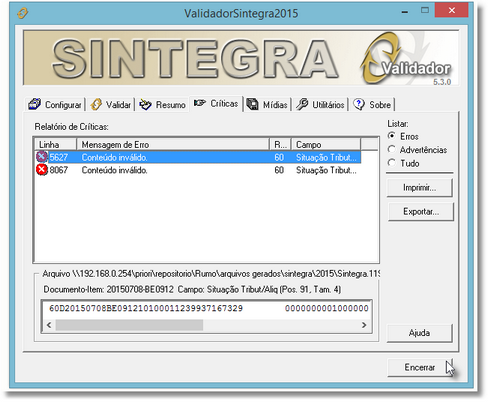Click Situação Tribut... cell in row 8067
This screenshot has width=488, height=402.
point(326,170)
